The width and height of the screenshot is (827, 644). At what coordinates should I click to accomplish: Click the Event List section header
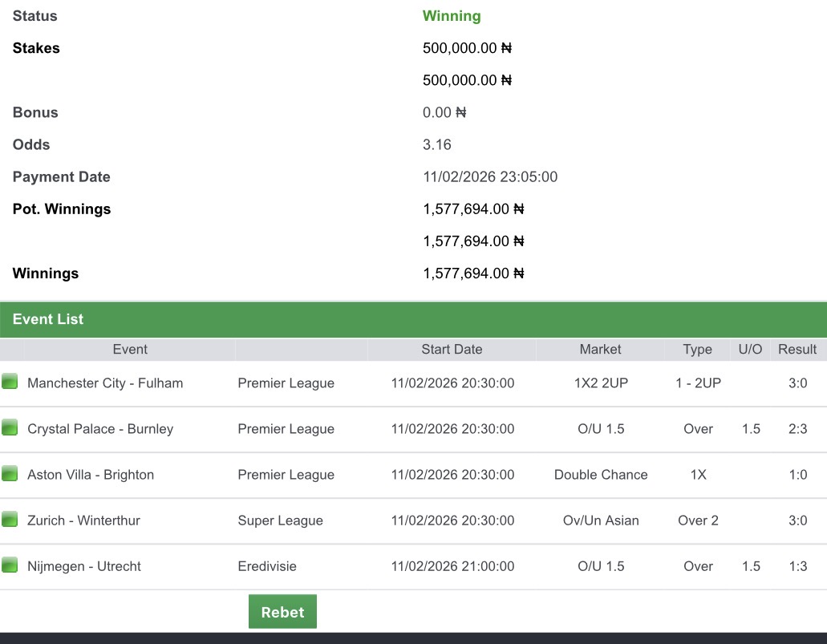414,319
